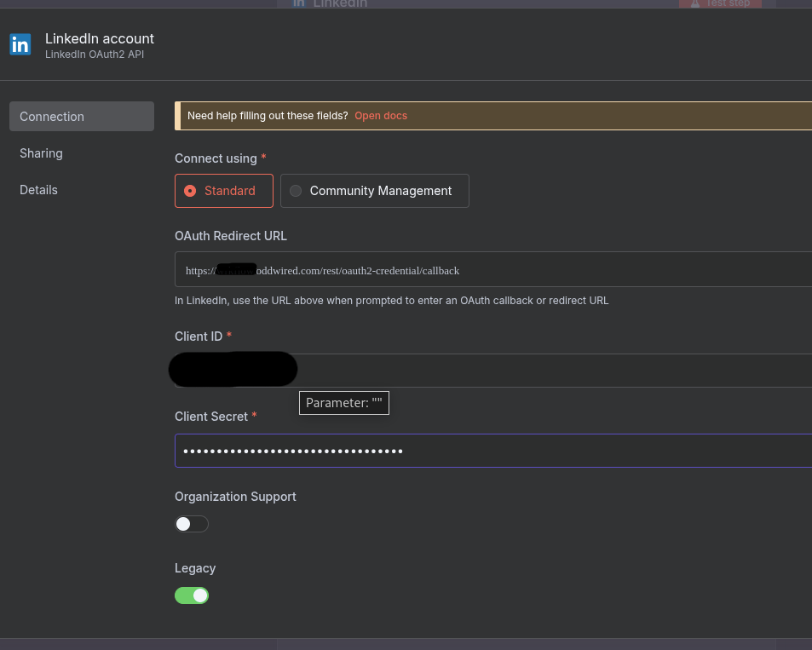This screenshot has height=650, width=812.
Task: Click the Connect using label
Action: pyautogui.click(x=216, y=158)
